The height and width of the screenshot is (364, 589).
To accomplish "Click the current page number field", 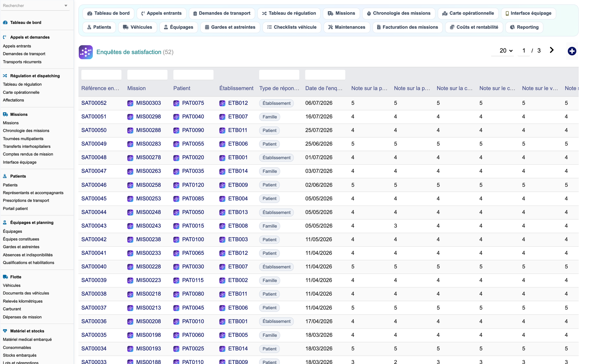I will click(524, 51).
